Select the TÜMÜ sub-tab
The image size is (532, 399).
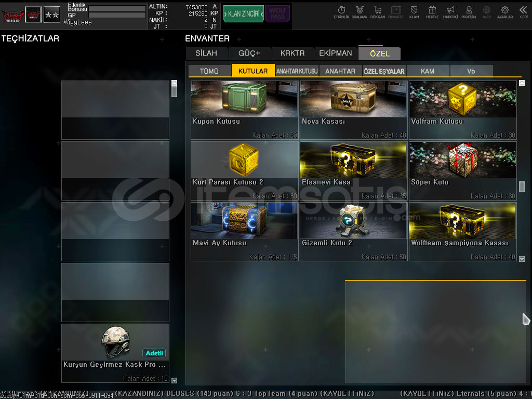point(209,71)
